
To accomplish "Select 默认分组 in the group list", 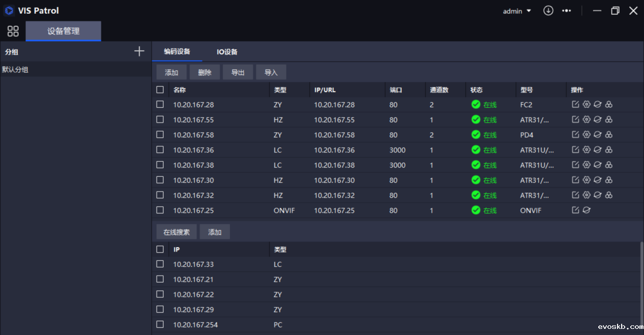I will pyautogui.click(x=15, y=70).
